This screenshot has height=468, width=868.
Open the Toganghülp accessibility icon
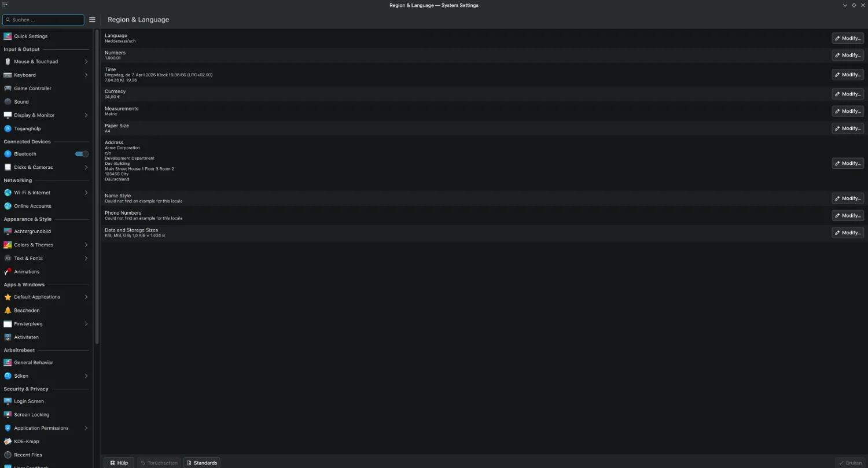pyautogui.click(x=8, y=128)
